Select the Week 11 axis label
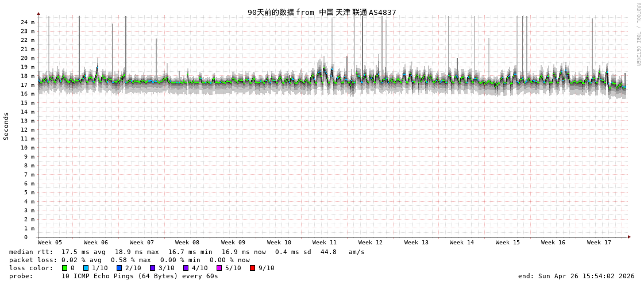The width and height of the screenshot is (644, 284). point(325,243)
